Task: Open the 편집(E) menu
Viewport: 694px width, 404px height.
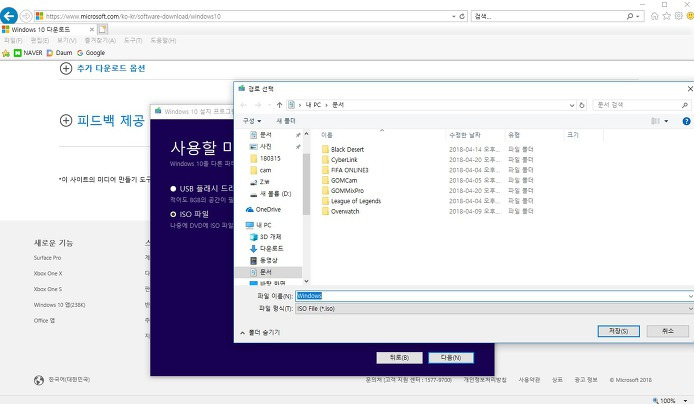Action: [39, 40]
